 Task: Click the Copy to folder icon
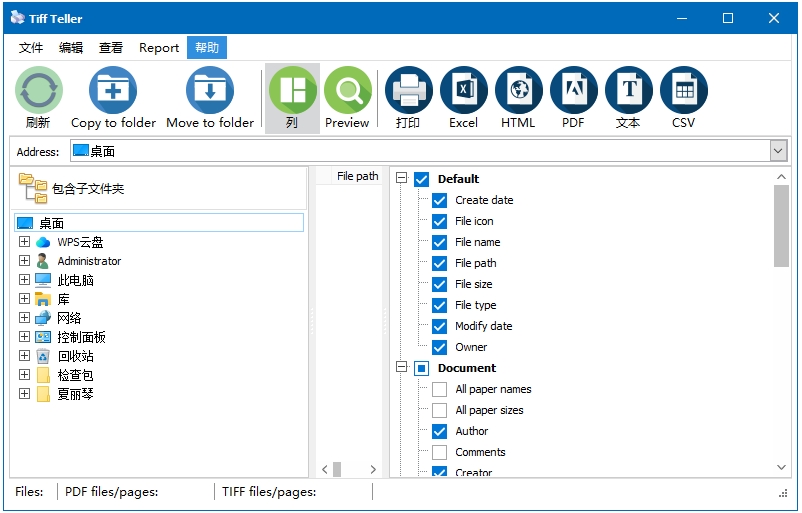113,91
